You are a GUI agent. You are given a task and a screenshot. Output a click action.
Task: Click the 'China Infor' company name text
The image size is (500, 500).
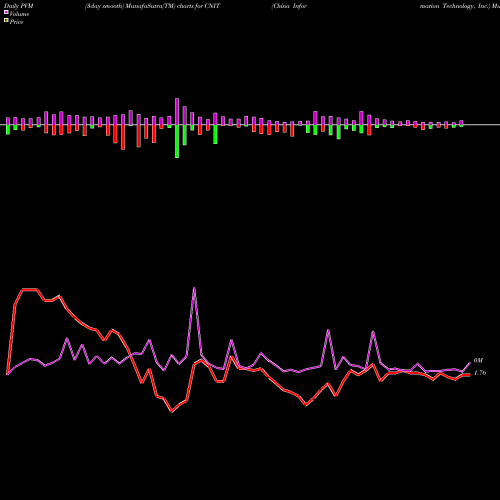click(x=289, y=6)
